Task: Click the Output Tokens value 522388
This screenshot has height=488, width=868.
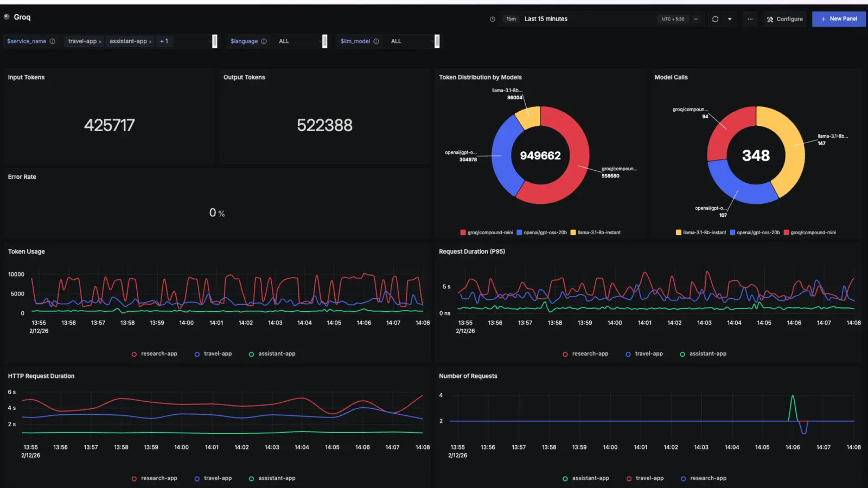Action: pos(324,125)
